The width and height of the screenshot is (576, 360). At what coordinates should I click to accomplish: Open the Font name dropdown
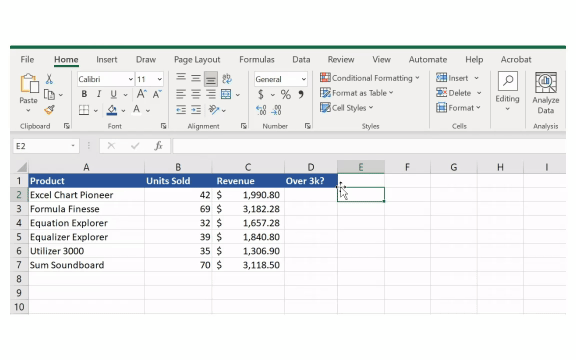coord(130,79)
